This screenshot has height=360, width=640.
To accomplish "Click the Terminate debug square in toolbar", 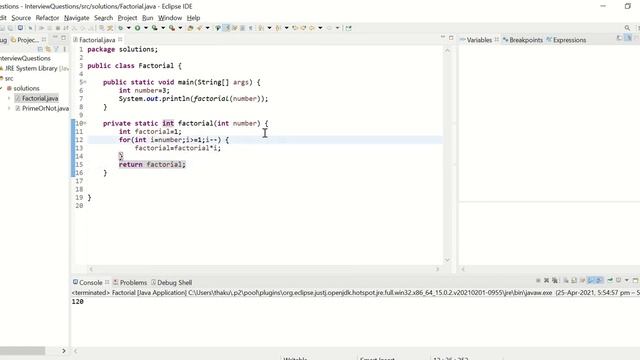I will (58, 28).
